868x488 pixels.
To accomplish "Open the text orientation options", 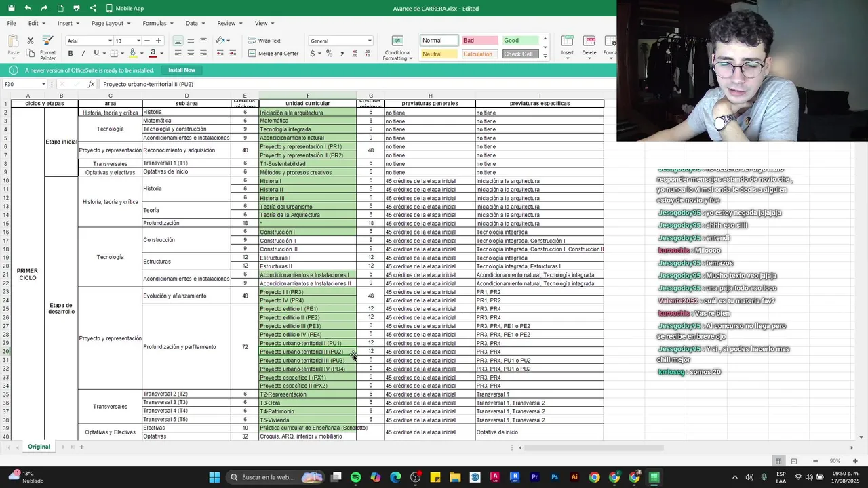I will tap(222, 41).
